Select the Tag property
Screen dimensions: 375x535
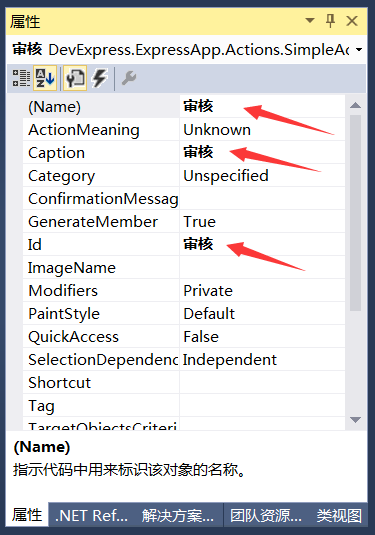101,406
